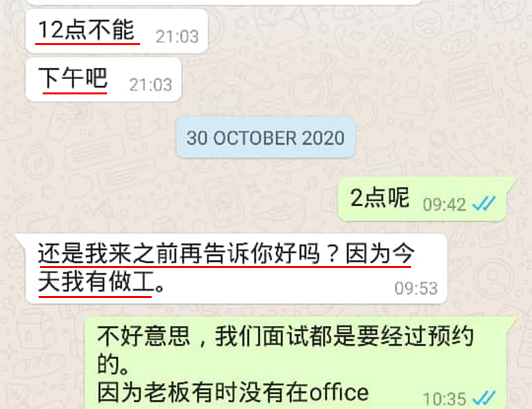Click the 09:53 timestamp on received message
Image resolution: width=532 pixels, height=409 pixels.
(x=416, y=289)
